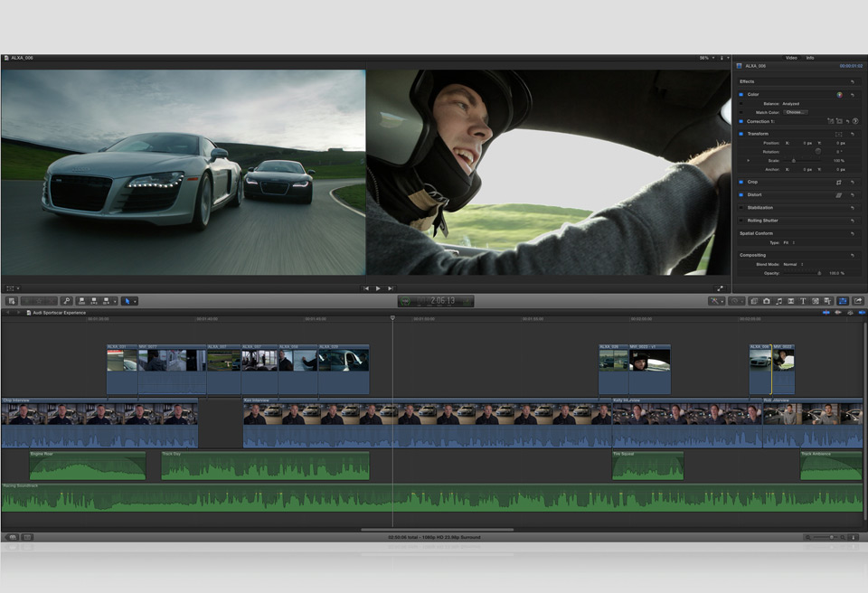The image size is (868, 593).
Task: Click the timecode display
Action: pyautogui.click(x=436, y=301)
